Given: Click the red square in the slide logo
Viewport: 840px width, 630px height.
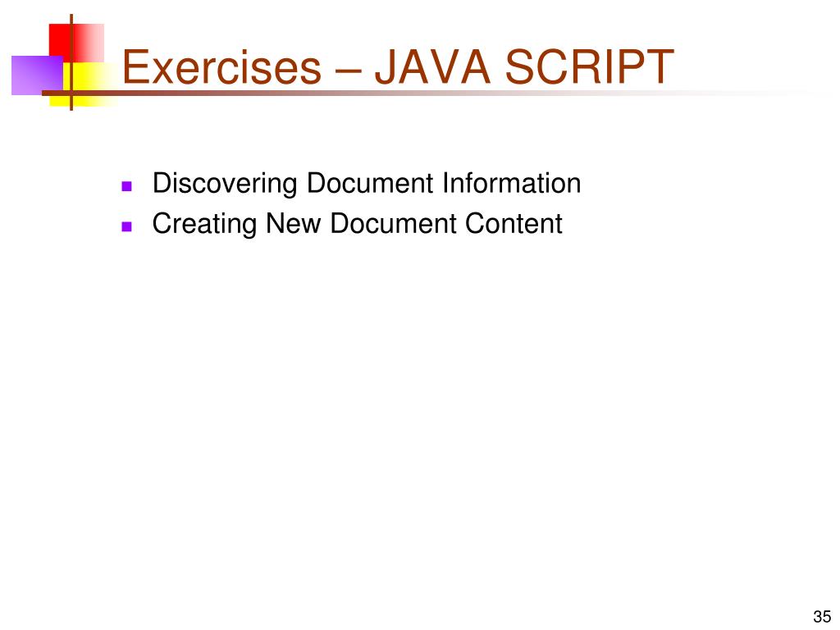Looking at the screenshot, I should pos(76,43).
